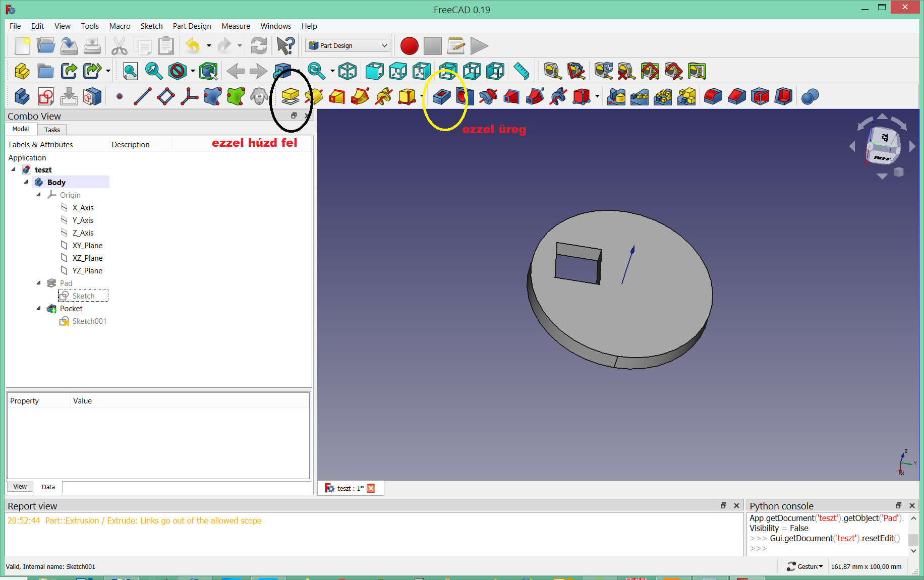Image resolution: width=924 pixels, height=580 pixels.
Task: Open the Part Design menu
Action: point(192,26)
